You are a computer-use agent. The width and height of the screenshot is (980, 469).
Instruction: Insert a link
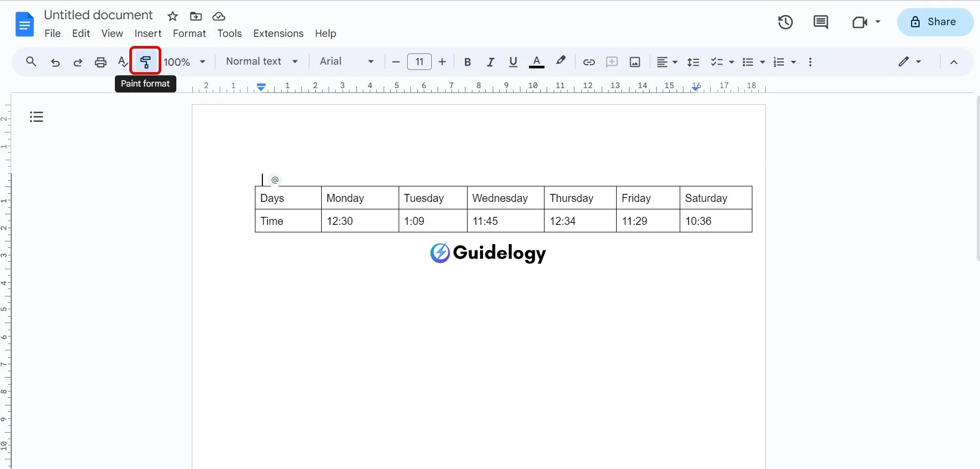[x=589, y=62]
